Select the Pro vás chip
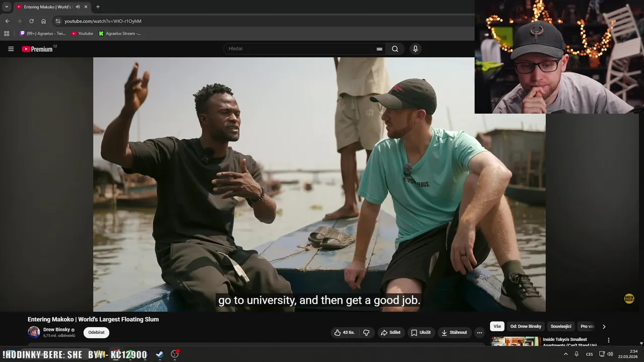This screenshot has width=644, height=362. pyautogui.click(x=587, y=326)
